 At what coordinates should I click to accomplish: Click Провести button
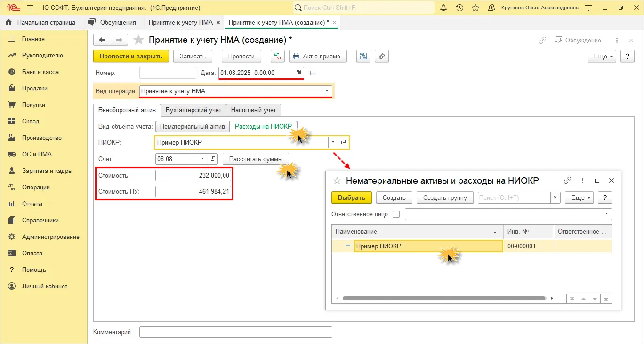click(x=241, y=56)
